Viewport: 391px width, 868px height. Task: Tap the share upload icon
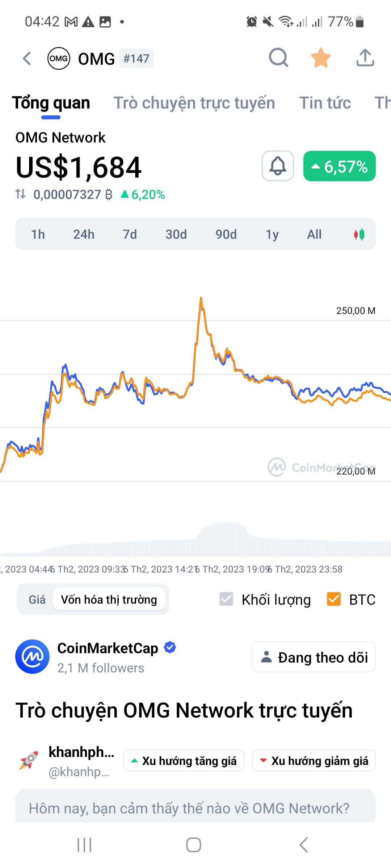tap(365, 58)
